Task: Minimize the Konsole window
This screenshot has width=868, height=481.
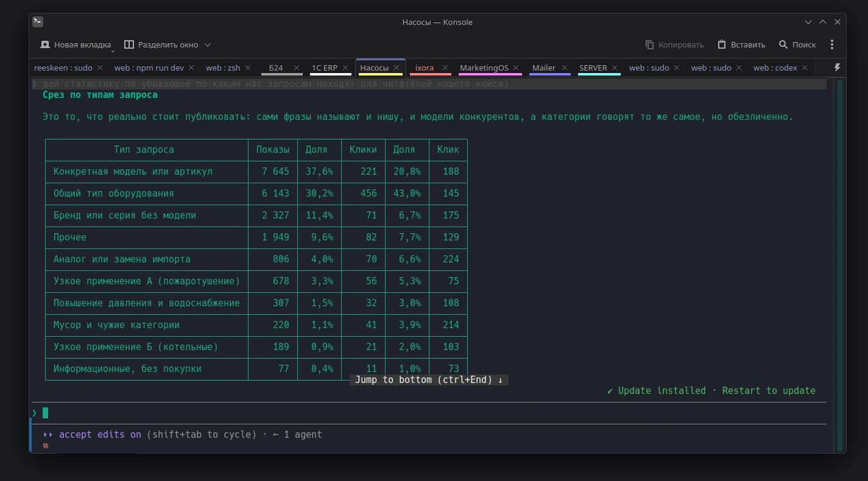Action: [808, 22]
